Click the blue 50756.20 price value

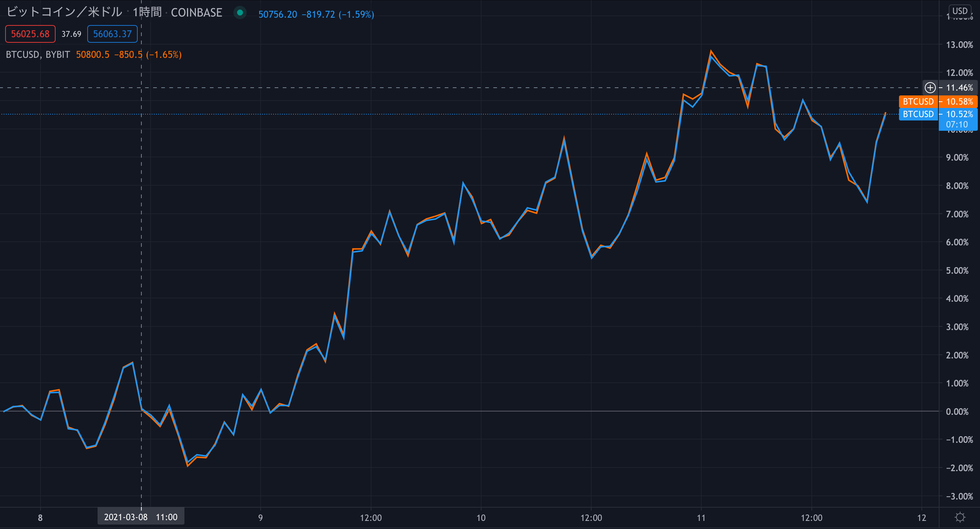278,14
